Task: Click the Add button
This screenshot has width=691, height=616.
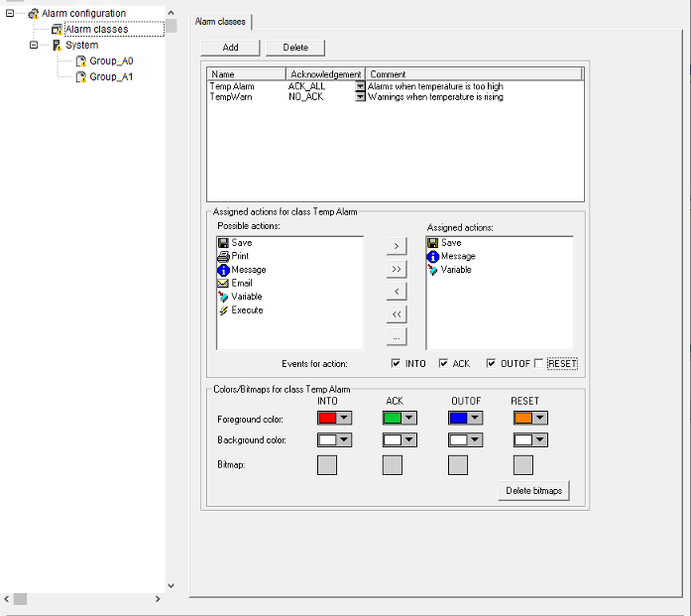Action: click(230, 48)
